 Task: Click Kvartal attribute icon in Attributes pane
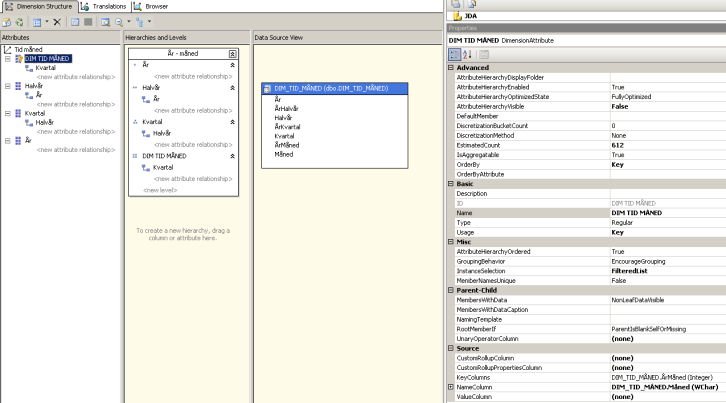[x=19, y=113]
